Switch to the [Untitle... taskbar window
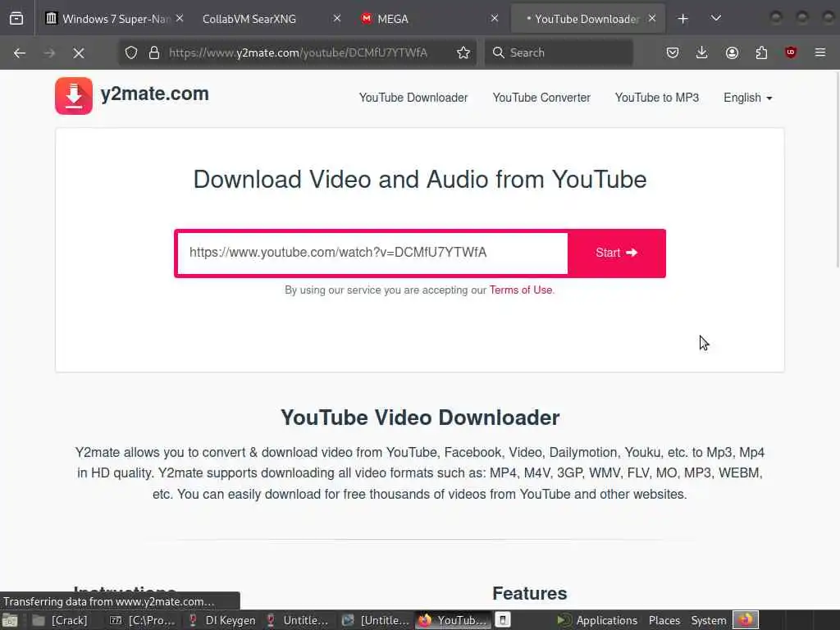 point(376,620)
